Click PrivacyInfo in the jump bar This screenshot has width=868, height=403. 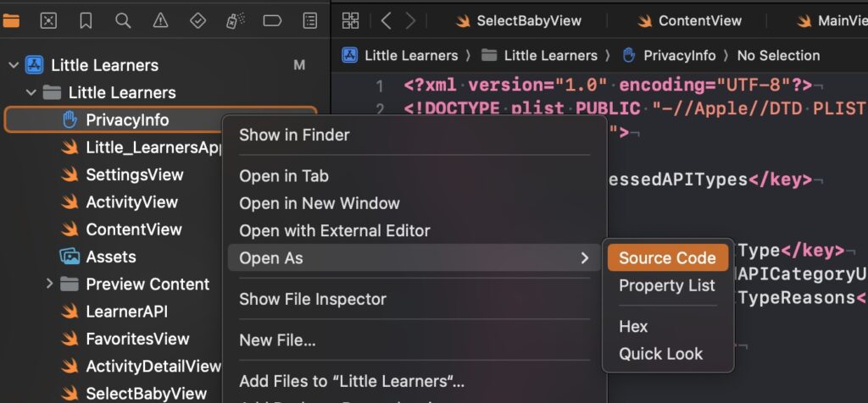pyautogui.click(x=669, y=55)
